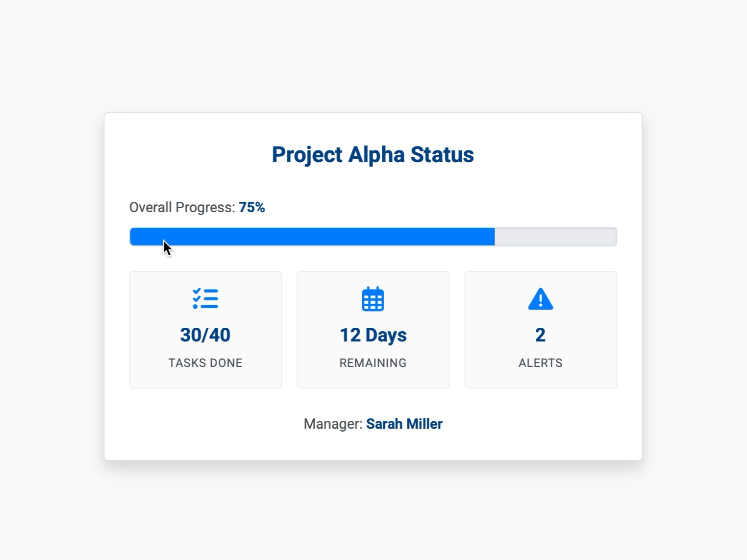This screenshot has height=560, width=747.
Task: Click the ALERTS label text
Action: tap(540, 363)
